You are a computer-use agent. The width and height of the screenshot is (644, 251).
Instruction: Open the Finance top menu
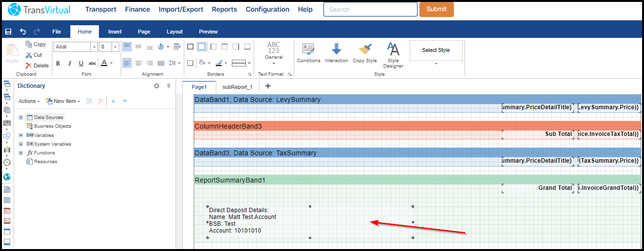tap(138, 9)
